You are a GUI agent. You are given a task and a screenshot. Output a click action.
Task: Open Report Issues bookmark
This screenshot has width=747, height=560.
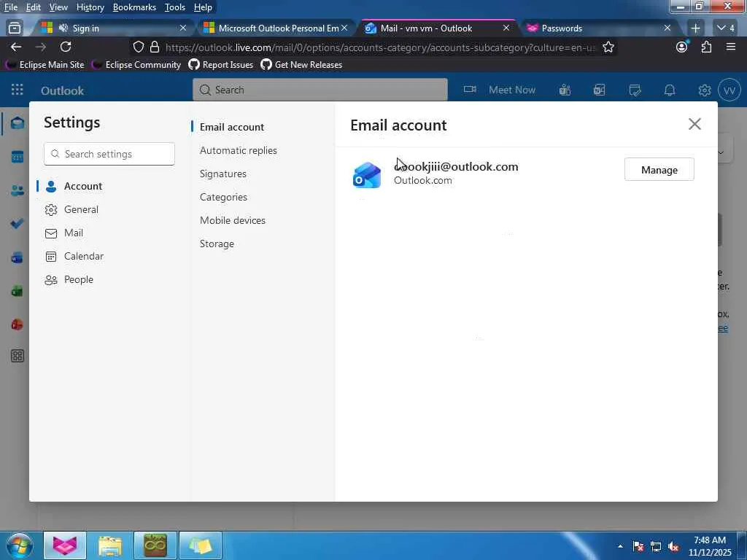coord(220,65)
